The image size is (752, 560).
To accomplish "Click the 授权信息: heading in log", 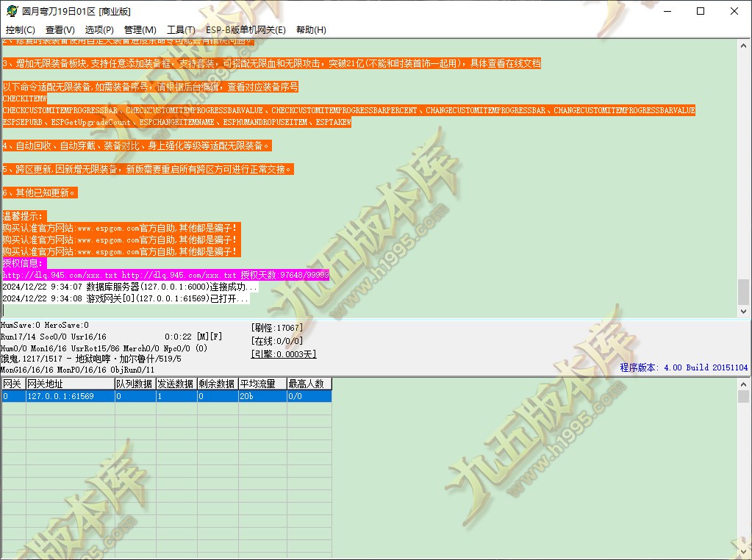I will pos(24,263).
